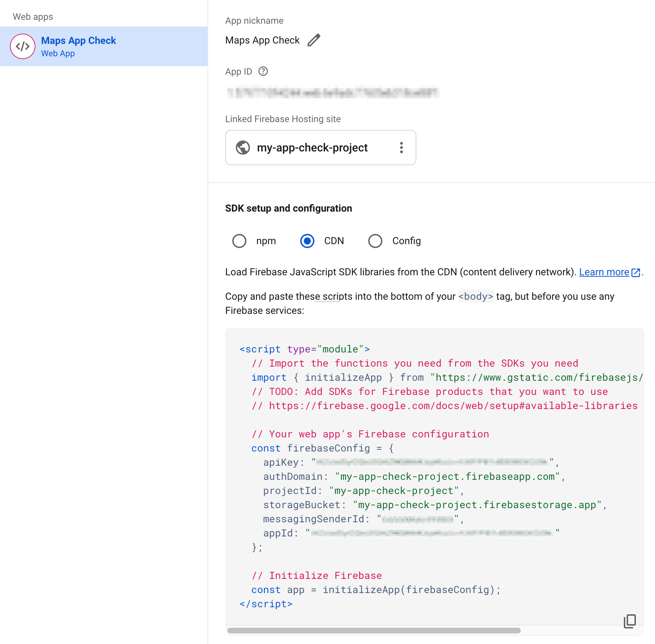Click the Web apps section header
This screenshot has height=644, width=655.
click(x=33, y=16)
